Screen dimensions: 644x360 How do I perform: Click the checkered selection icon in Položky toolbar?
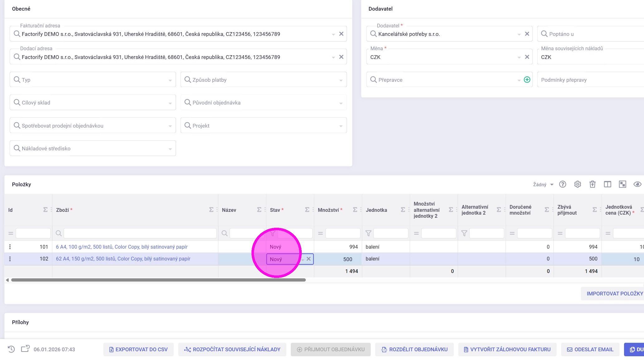pos(622,184)
